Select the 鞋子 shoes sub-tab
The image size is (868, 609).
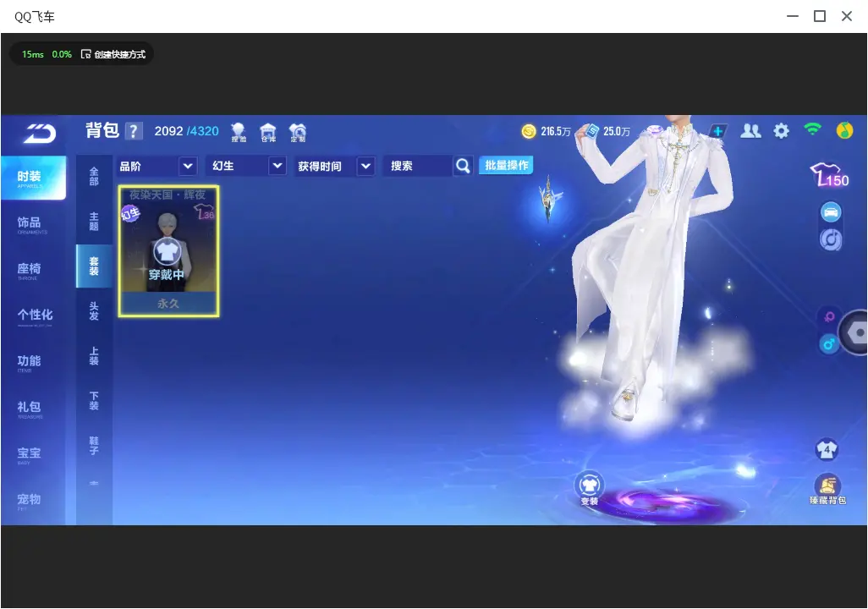pyautogui.click(x=94, y=446)
